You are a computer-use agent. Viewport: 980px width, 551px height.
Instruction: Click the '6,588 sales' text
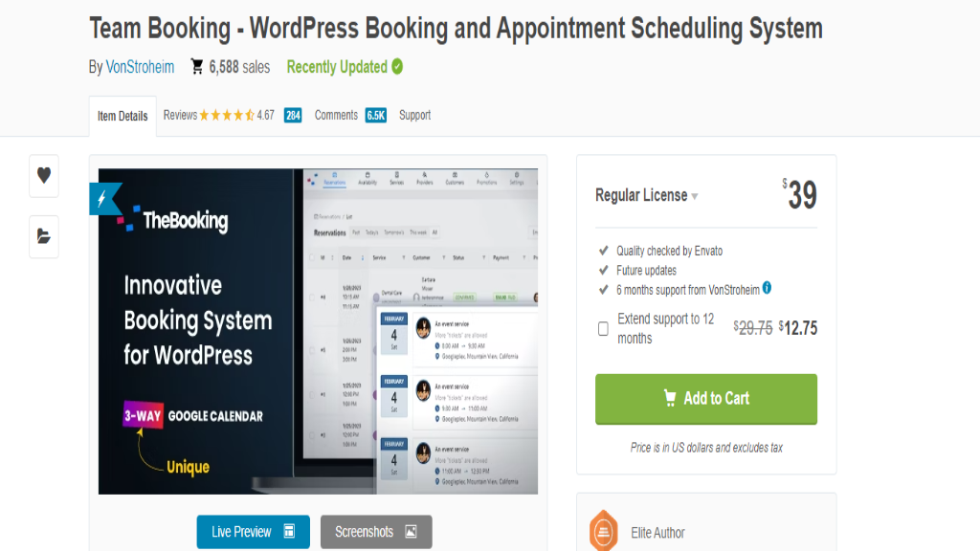239,67
